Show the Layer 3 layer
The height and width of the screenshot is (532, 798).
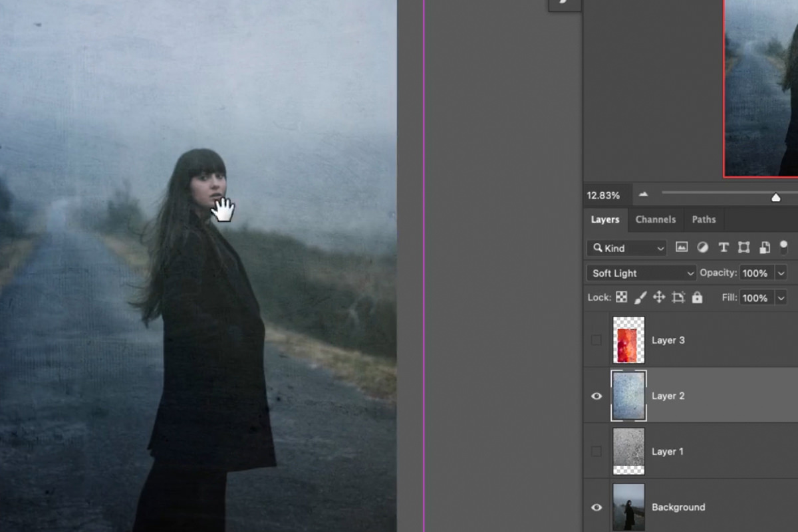(x=596, y=340)
